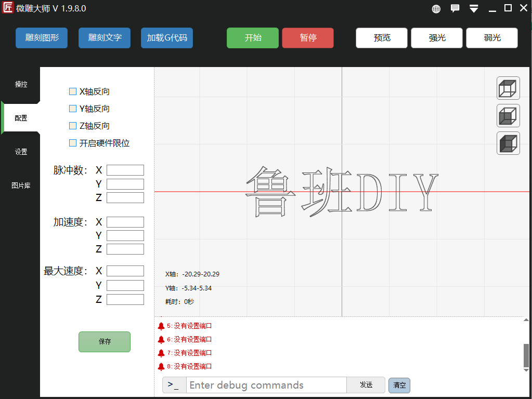This screenshot has height=399, width=532.
Task: Click the terminal prompt icon
Action: (174, 385)
